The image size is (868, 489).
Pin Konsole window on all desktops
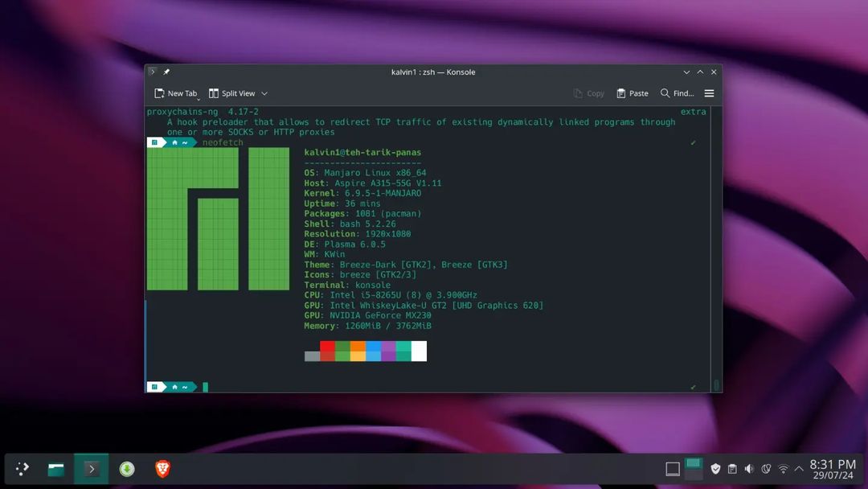(166, 72)
